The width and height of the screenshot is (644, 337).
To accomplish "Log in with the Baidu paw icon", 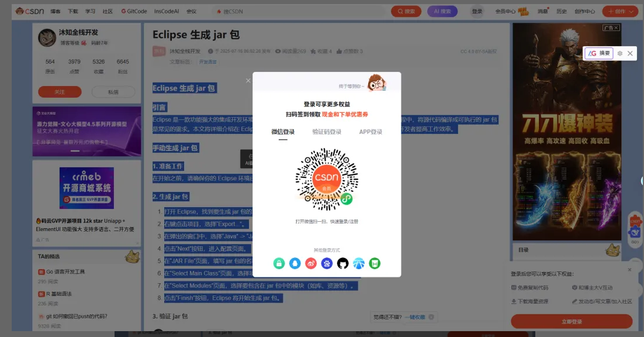I will tap(327, 263).
